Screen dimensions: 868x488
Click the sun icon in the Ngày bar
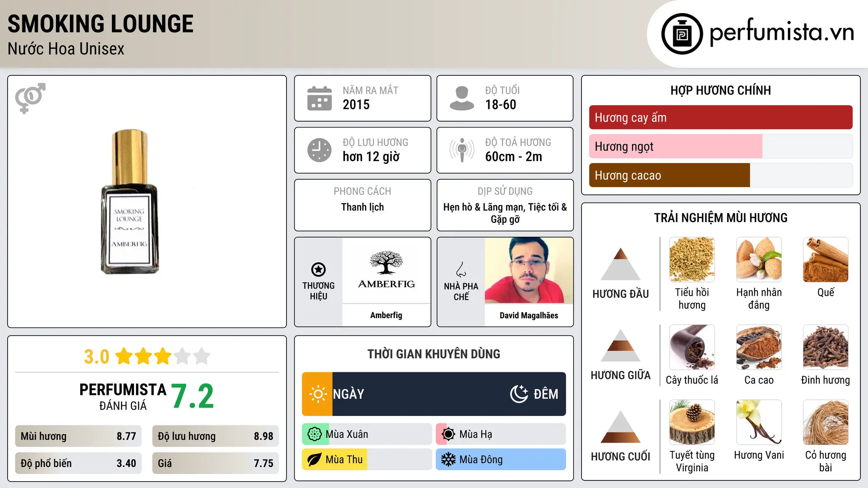click(x=317, y=394)
